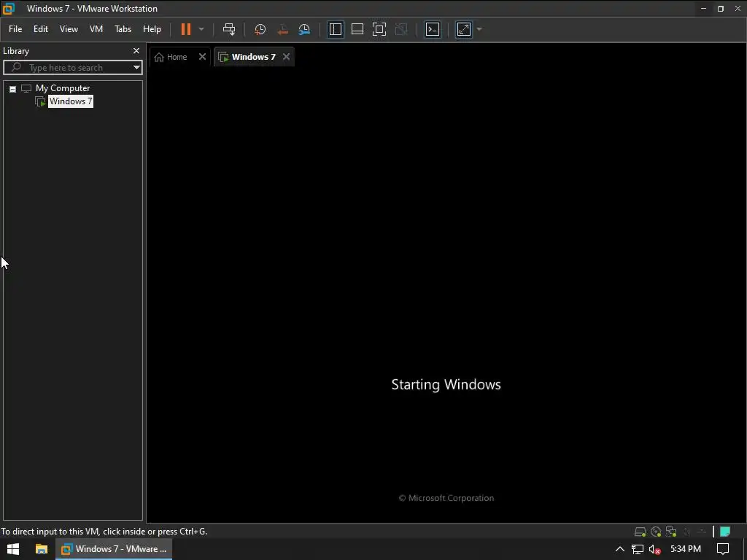Image resolution: width=747 pixels, height=560 pixels.
Task: Click the dimmed USB device status icon
Action: pos(702,532)
